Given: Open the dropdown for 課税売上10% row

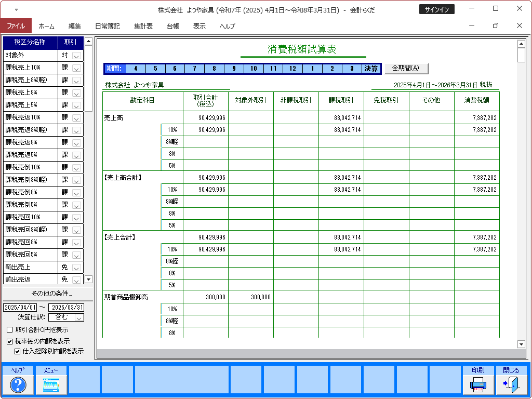Looking at the screenshot, I should pos(76,68).
